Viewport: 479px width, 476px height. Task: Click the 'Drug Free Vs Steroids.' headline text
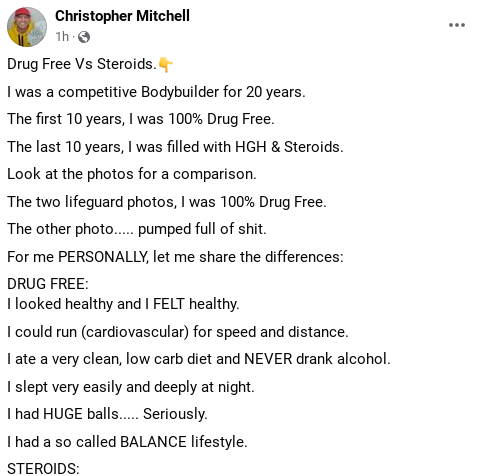click(82, 64)
